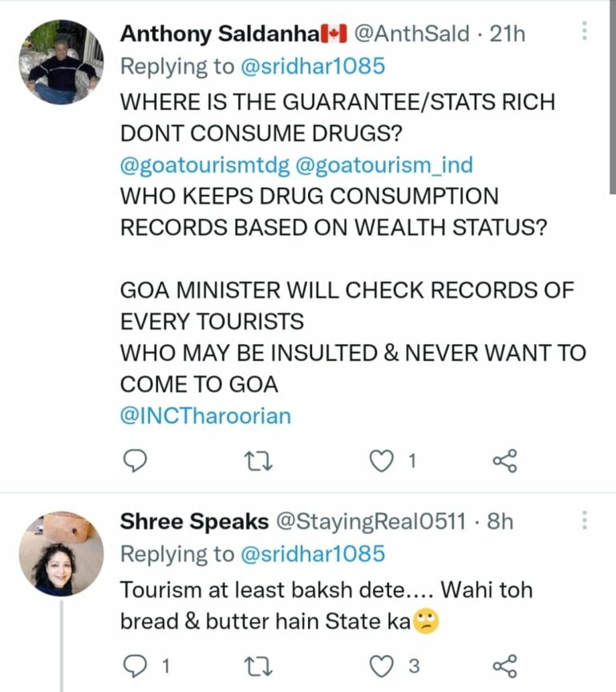Click the scrollbar at right edge
The image size is (616, 692).
pos(612,96)
